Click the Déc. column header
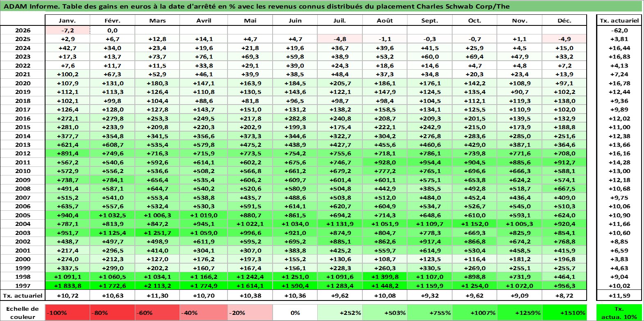The width and height of the screenshot is (644, 321). coord(564,20)
